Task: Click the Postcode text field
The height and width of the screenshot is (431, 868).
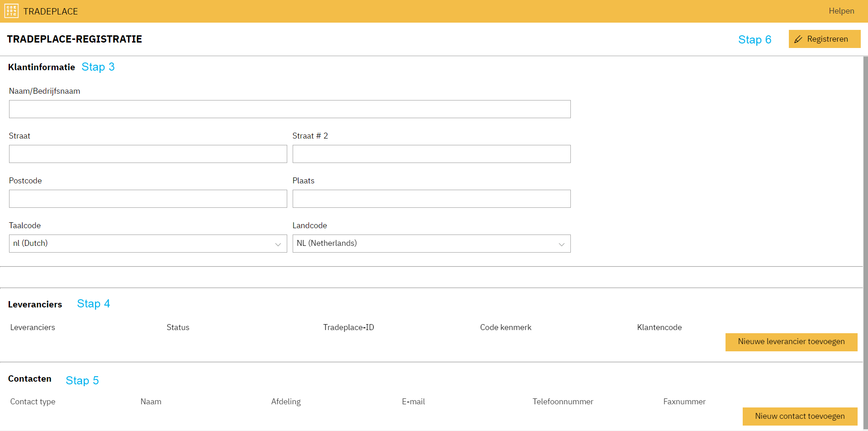Action: coord(148,199)
